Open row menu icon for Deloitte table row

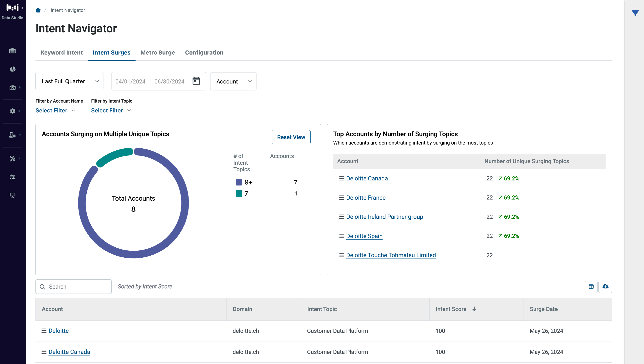pos(44,331)
